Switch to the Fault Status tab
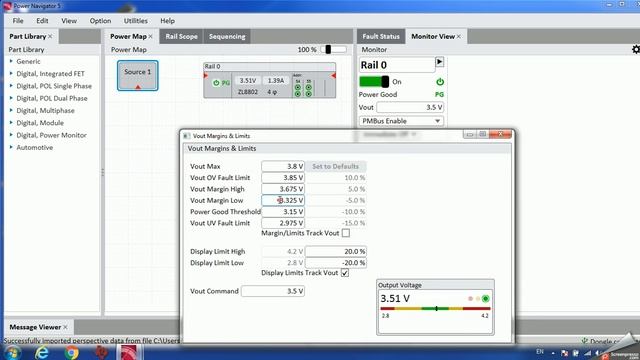640x360 pixels. (381, 36)
